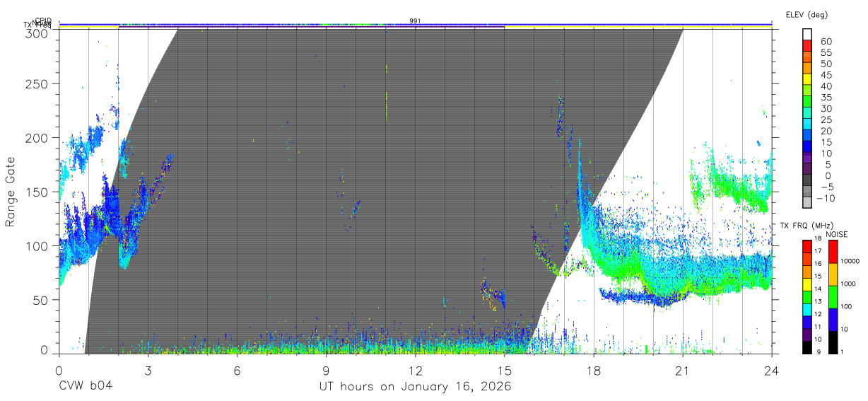Click 'UT hours on January 16, 2026' caption
This screenshot has height=401, width=868.
click(x=415, y=387)
